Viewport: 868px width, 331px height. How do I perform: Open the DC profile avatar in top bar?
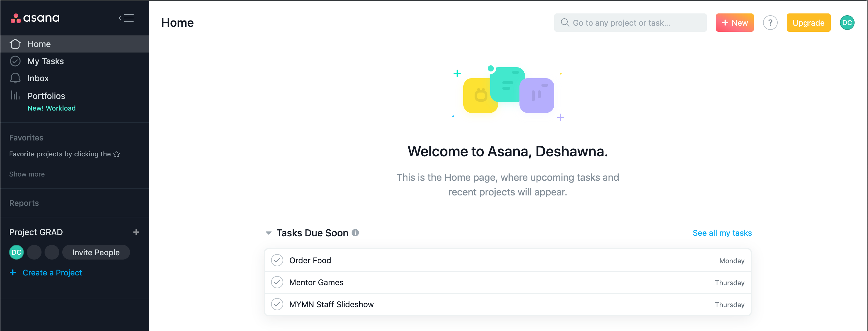coord(847,23)
